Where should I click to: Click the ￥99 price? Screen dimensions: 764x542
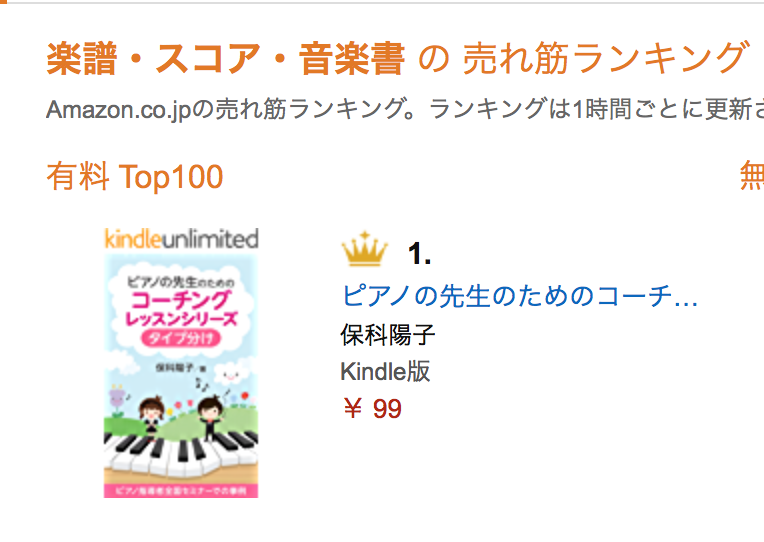[x=371, y=408]
